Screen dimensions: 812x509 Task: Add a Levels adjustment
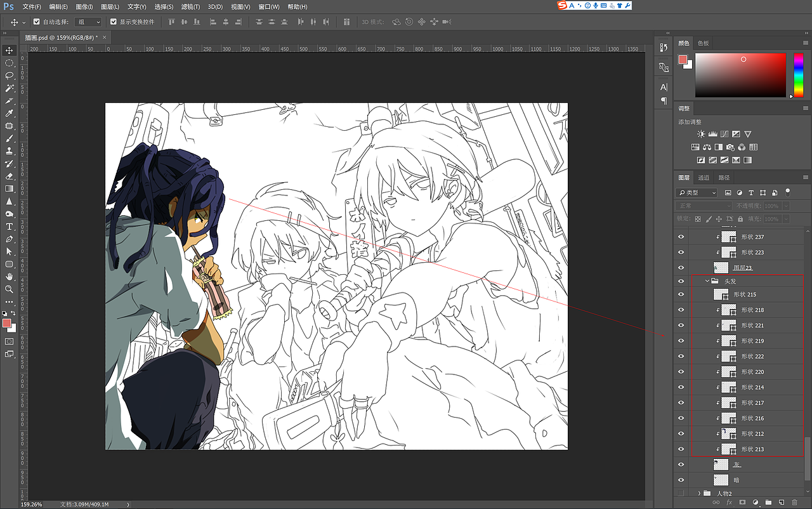tap(712, 134)
